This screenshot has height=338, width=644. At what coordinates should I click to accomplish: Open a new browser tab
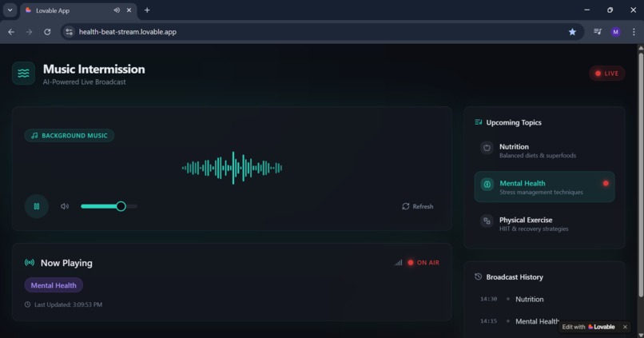pyautogui.click(x=147, y=10)
